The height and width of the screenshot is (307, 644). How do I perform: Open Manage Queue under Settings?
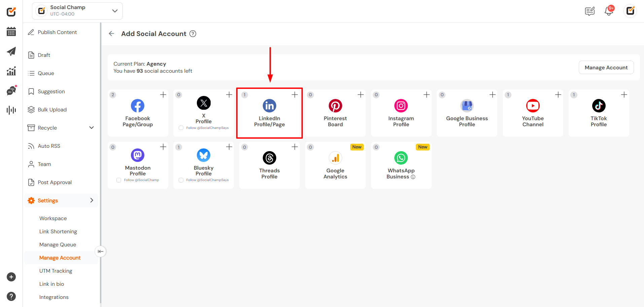(58, 245)
